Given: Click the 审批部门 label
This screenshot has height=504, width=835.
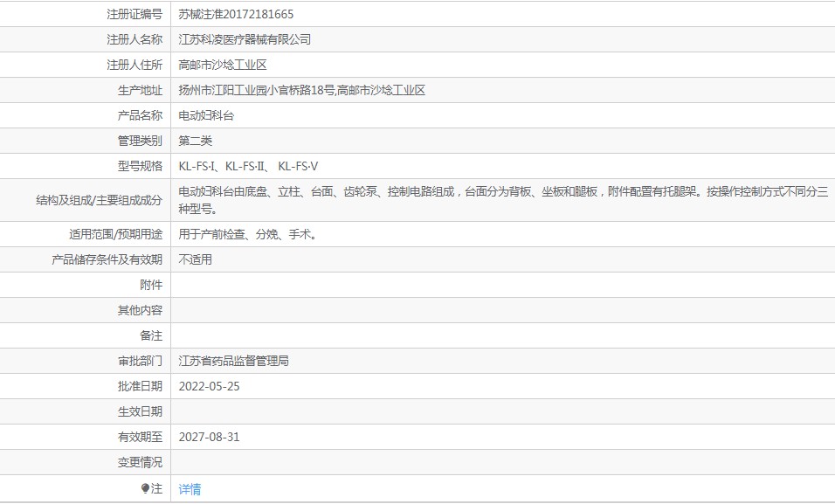Looking at the screenshot, I should [x=140, y=362].
